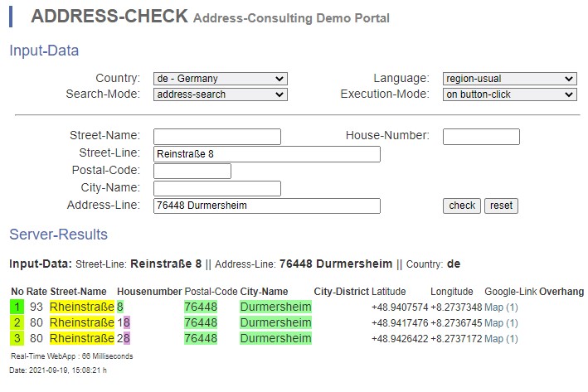Viewport: 588px width, 392px height.
Task: Open Map (1) link for result 1
Action: 501,307
